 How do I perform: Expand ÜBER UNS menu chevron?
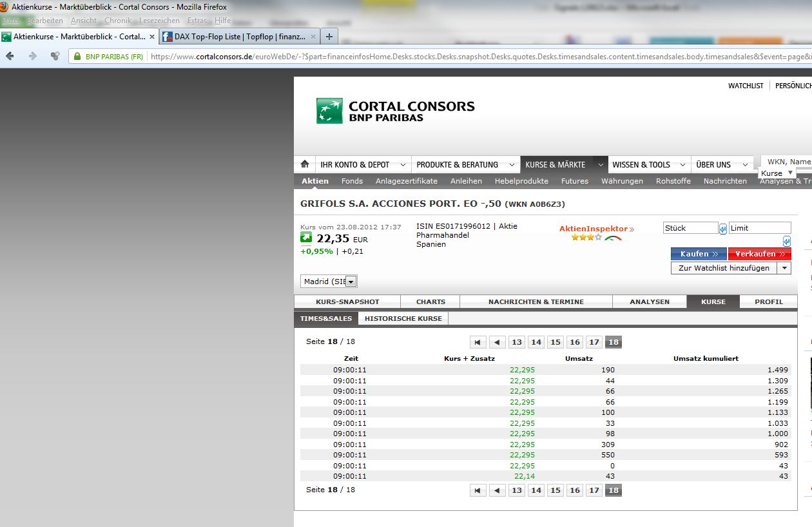pos(745,165)
